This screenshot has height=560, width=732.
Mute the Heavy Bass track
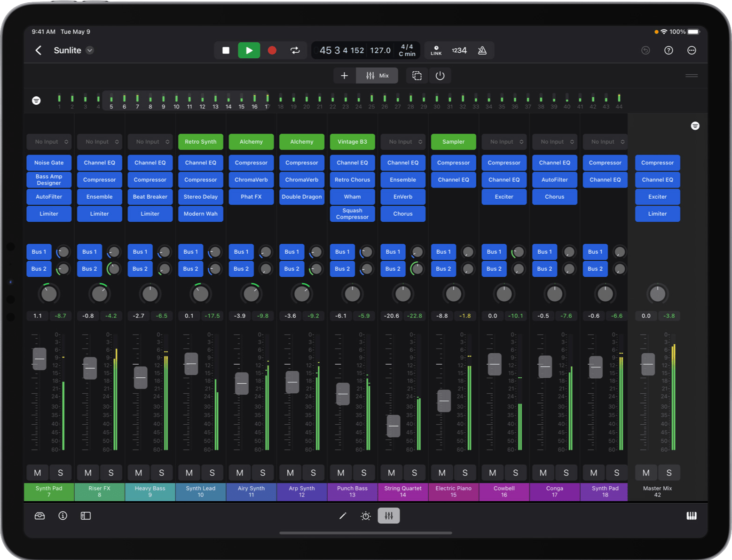point(139,473)
